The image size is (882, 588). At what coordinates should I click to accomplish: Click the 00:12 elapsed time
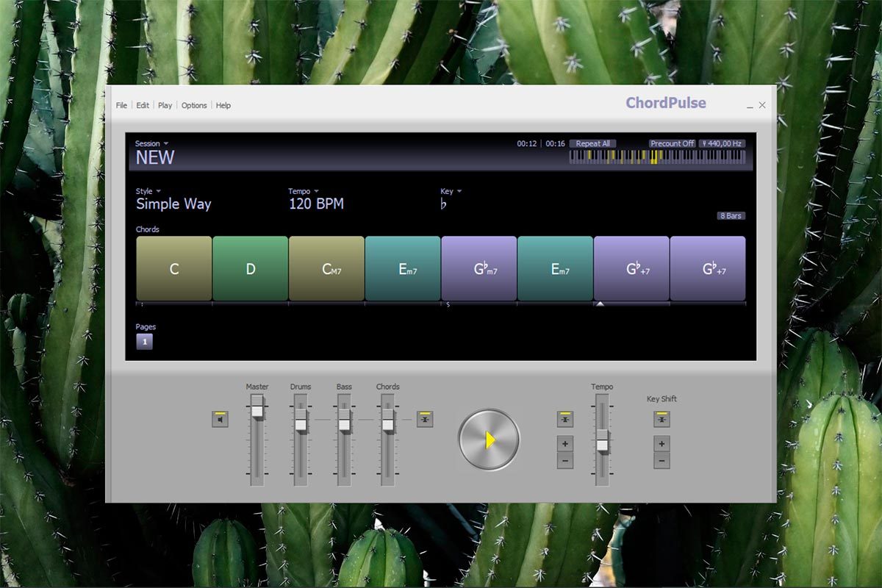point(526,143)
